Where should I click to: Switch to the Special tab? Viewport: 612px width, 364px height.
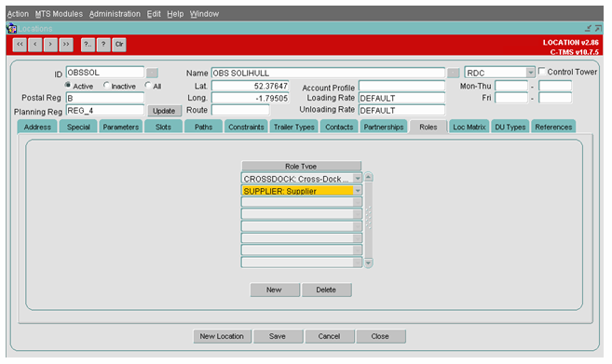[x=78, y=127]
